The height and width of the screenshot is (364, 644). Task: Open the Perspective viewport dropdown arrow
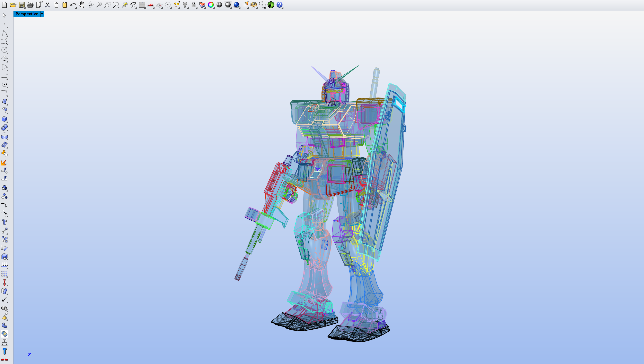click(42, 14)
